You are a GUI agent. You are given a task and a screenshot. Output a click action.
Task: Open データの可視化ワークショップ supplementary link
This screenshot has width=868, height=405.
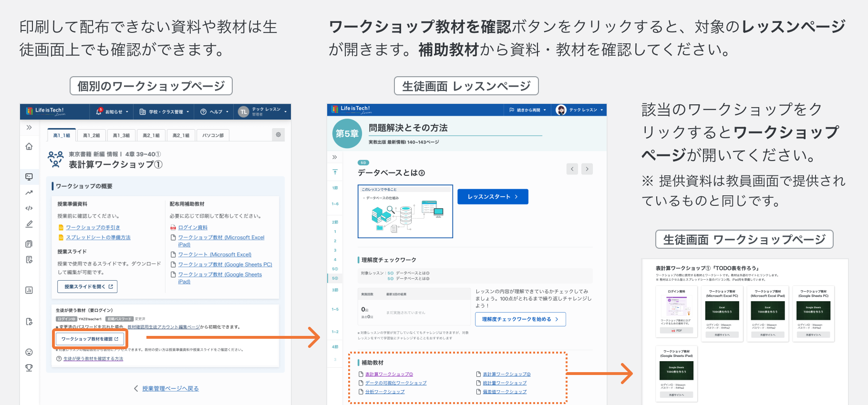point(396,383)
